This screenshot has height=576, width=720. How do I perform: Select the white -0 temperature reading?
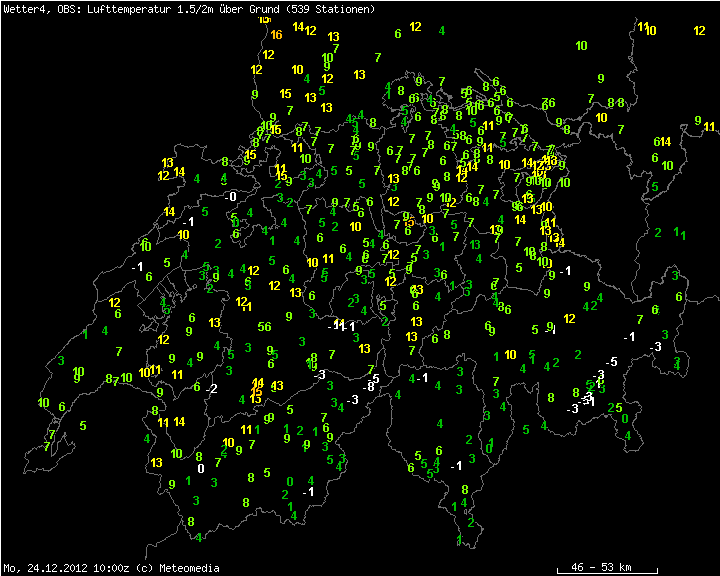(x=231, y=197)
